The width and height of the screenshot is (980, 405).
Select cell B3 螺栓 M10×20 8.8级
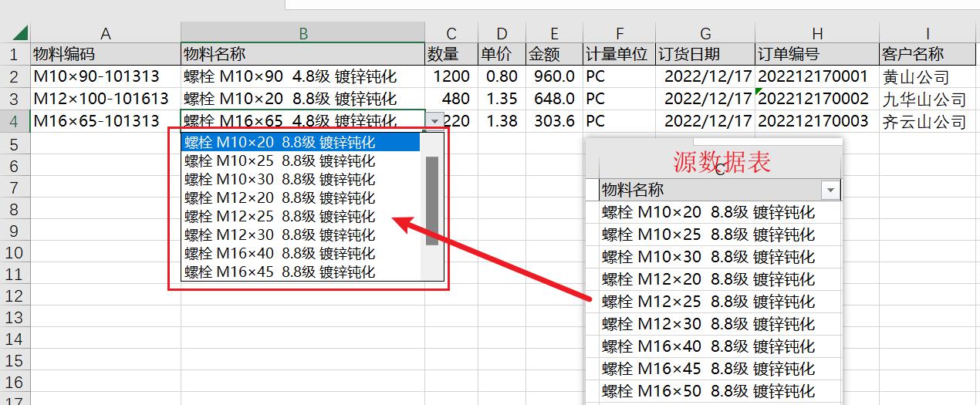click(303, 99)
